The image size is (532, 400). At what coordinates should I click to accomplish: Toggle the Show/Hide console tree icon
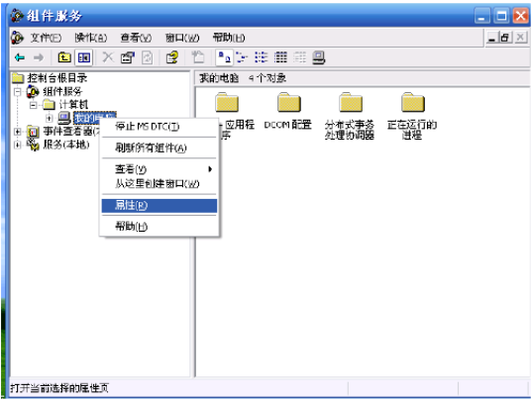[x=83, y=57]
